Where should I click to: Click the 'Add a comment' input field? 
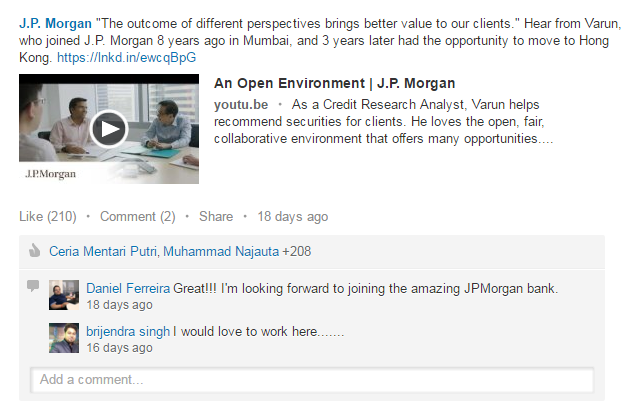pyautogui.click(x=312, y=380)
